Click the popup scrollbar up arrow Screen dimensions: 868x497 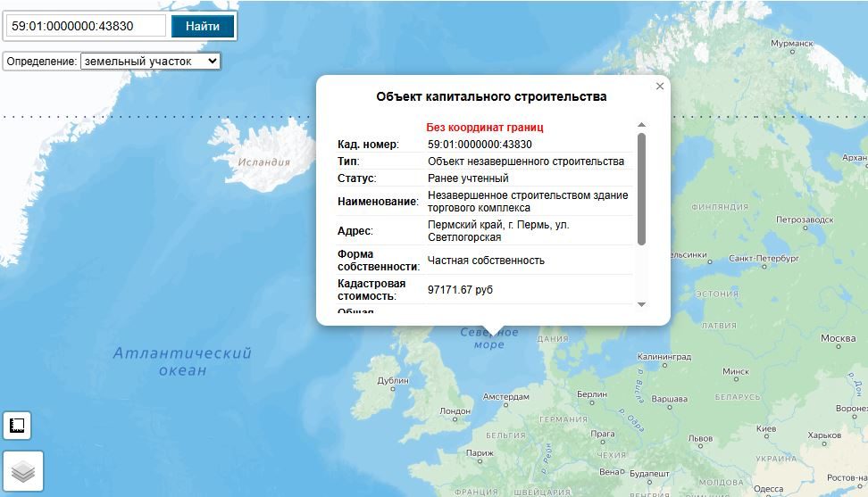pos(641,125)
